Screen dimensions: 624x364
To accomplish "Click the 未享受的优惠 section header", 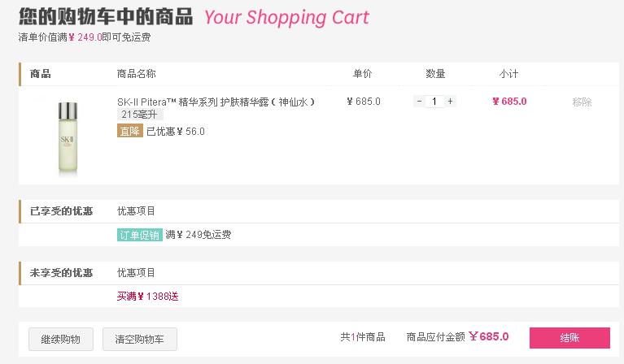I will tap(61, 273).
